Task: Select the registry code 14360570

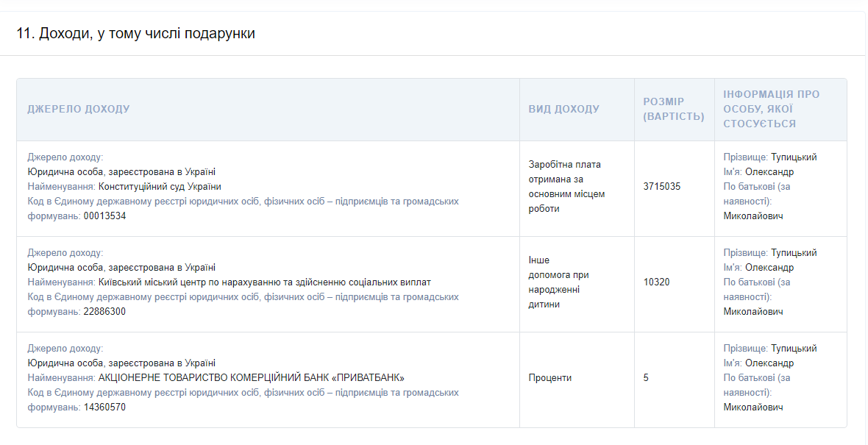Action: [x=104, y=407]
